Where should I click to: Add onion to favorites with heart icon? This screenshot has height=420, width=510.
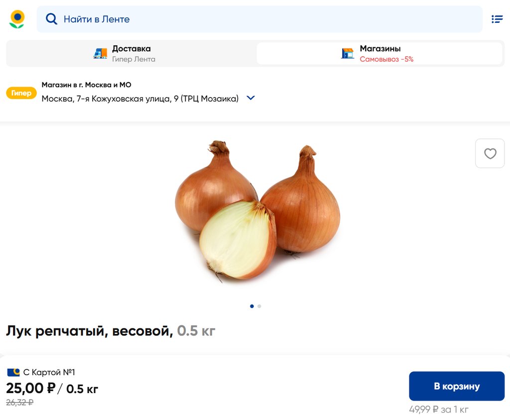[490, 153]
